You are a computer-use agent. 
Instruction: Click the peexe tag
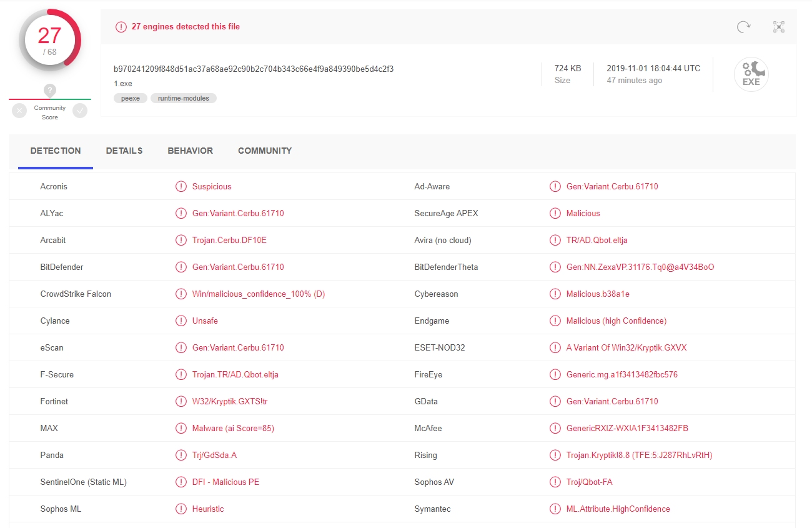[x=131, y=98]
